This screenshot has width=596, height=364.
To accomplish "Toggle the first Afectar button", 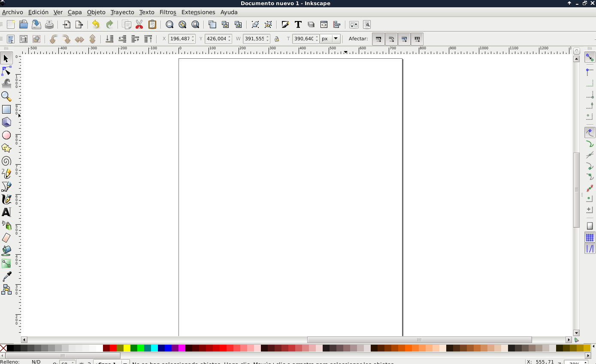I will point(378,39).
